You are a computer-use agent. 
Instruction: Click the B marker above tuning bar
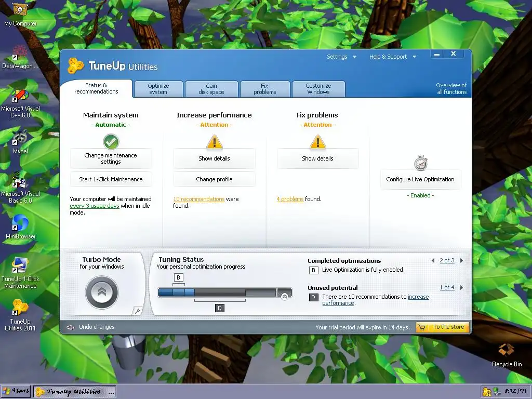[x=179, y=277]
